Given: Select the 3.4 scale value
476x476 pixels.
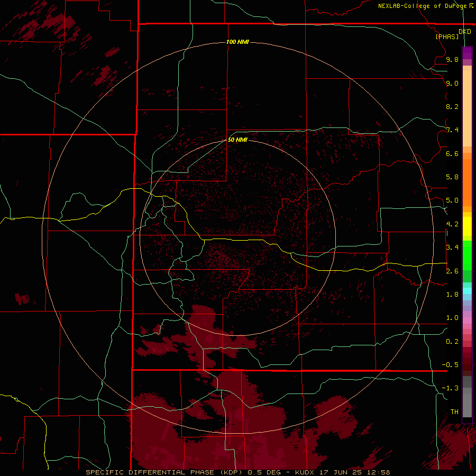Looking at the screenshot, I should click(x=452, y=247).
